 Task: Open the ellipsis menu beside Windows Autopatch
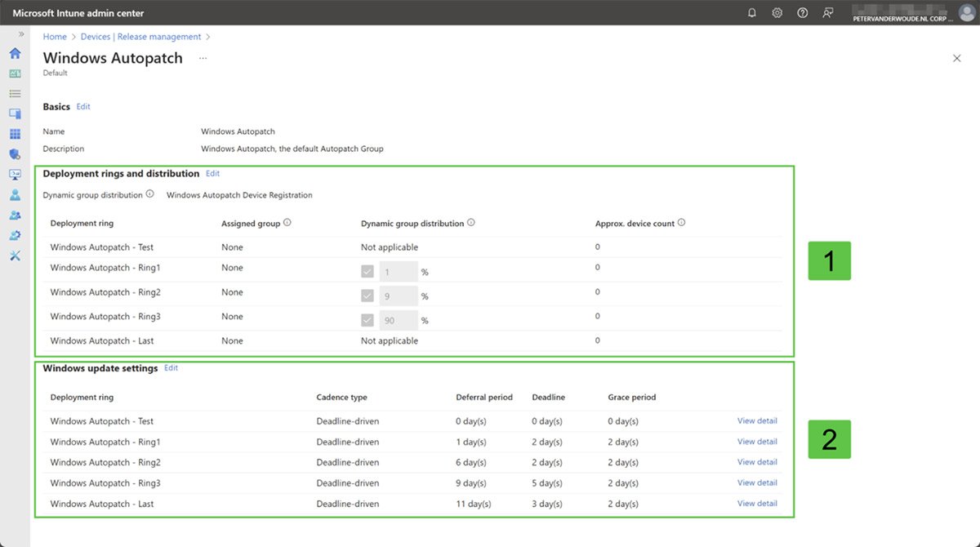[203, 58]
